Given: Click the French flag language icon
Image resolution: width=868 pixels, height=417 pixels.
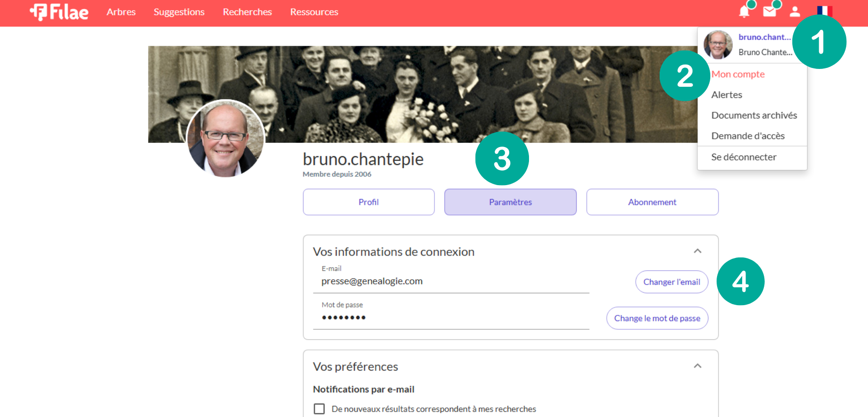Looking at the screenshot, I should click(824, 11).
